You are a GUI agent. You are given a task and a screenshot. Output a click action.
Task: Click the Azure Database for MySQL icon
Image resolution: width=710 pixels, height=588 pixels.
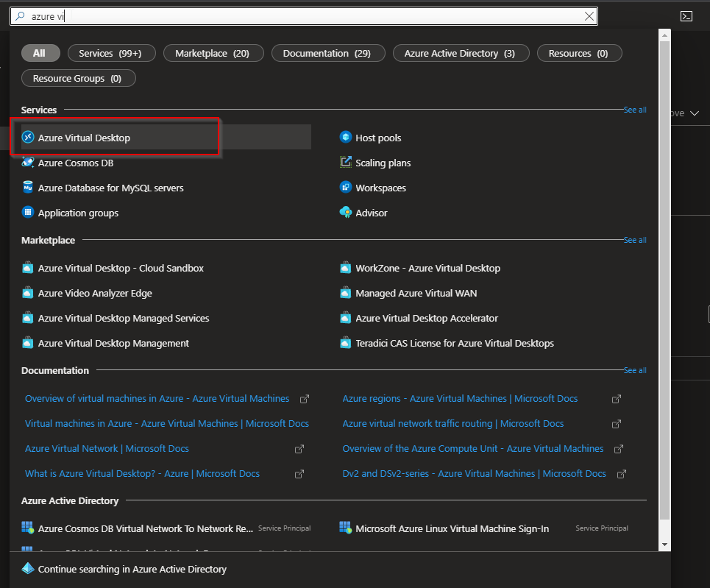[28, 187]
